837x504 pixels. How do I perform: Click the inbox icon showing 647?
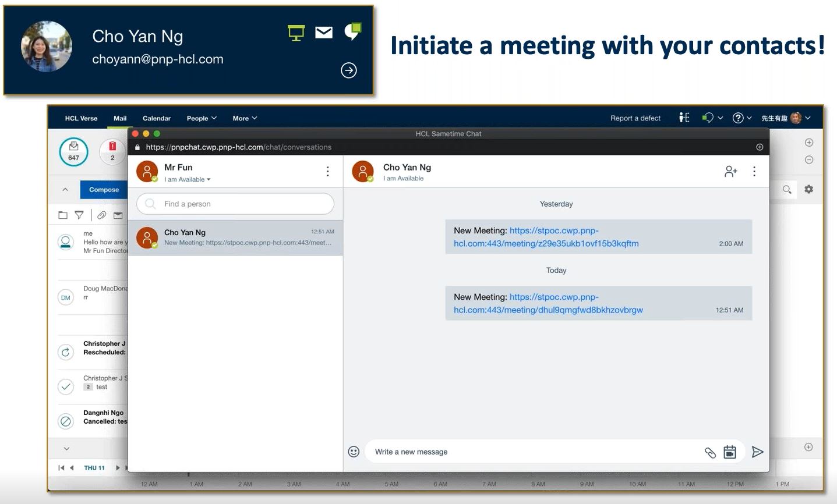click(73, 152)
